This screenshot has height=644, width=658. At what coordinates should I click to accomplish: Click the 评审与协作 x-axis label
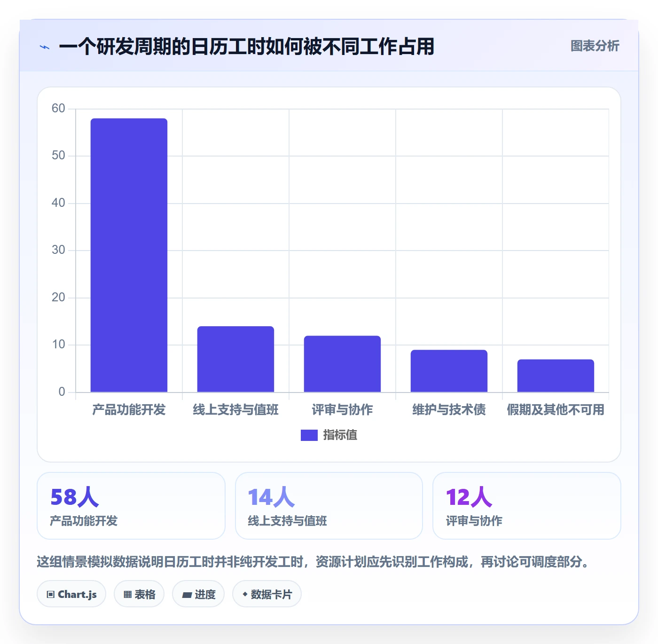[342, 410]
